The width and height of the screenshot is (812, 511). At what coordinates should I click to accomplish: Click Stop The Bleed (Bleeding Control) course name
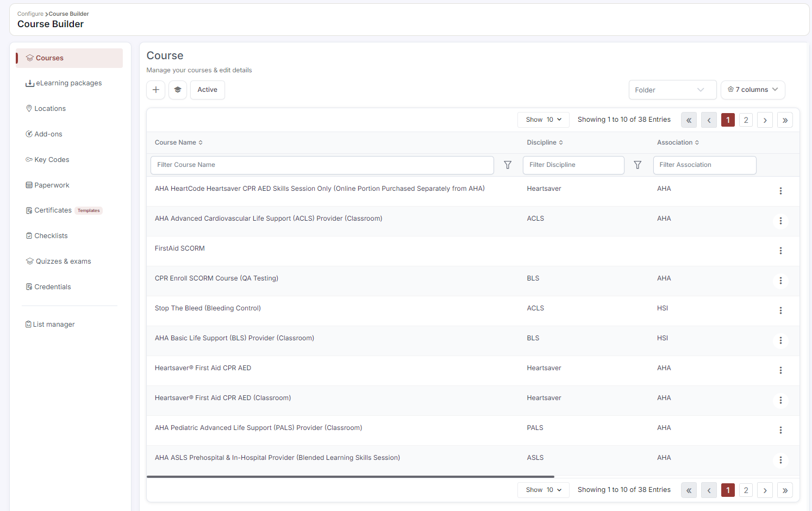[x=208, y=308]
